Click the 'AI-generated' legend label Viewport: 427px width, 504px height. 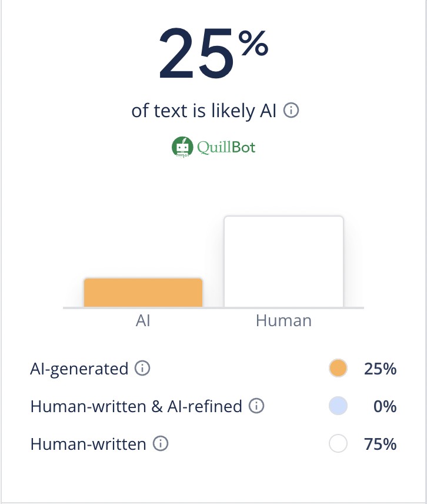(79, 369)
